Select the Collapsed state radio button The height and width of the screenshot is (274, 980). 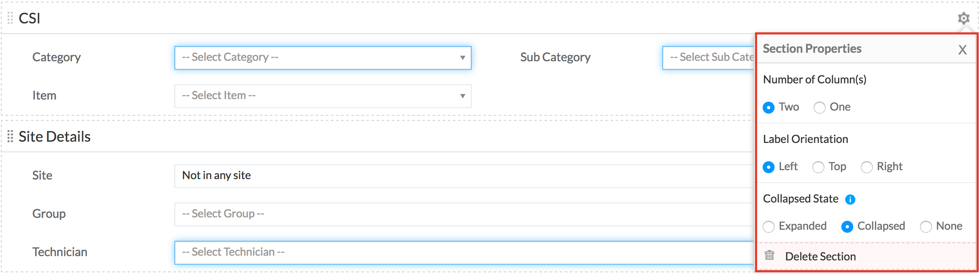(x=847, y=227)
